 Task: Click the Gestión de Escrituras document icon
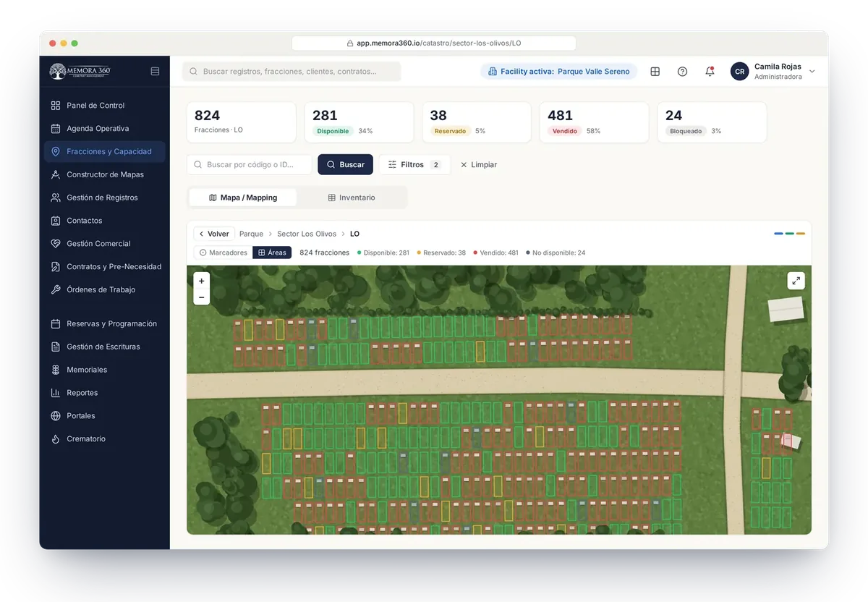(56, 347)
